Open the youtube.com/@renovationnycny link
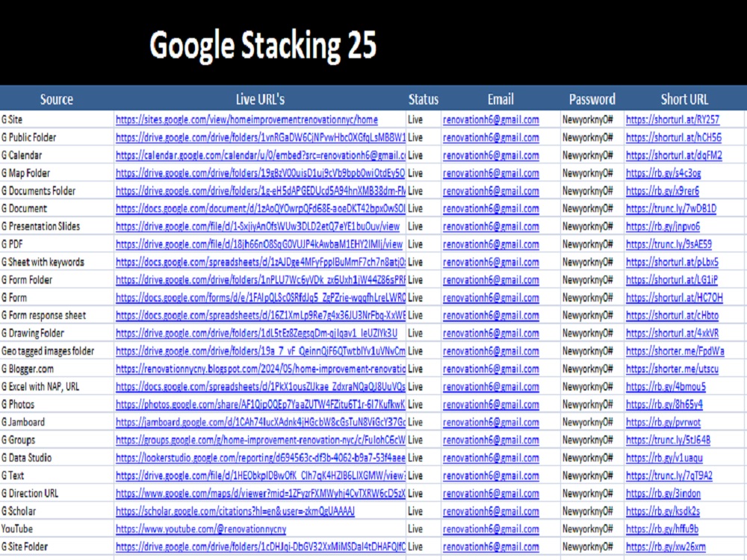 click(x=201, y=529)
